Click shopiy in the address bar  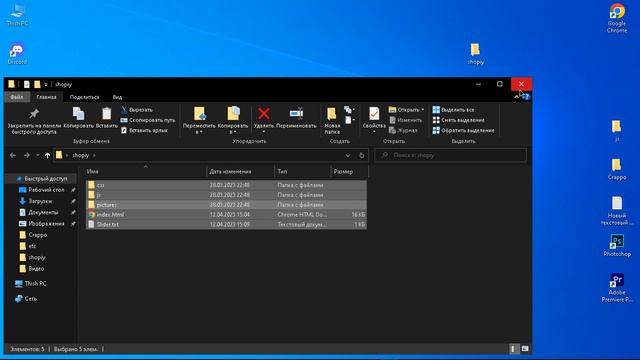80,156
